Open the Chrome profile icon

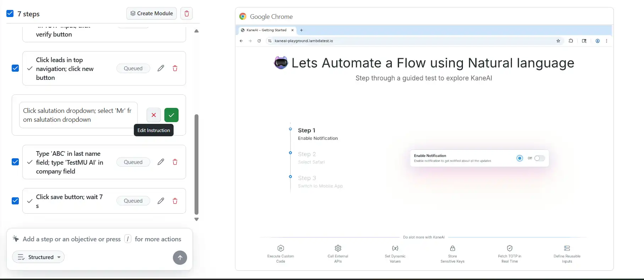(597, 41)
